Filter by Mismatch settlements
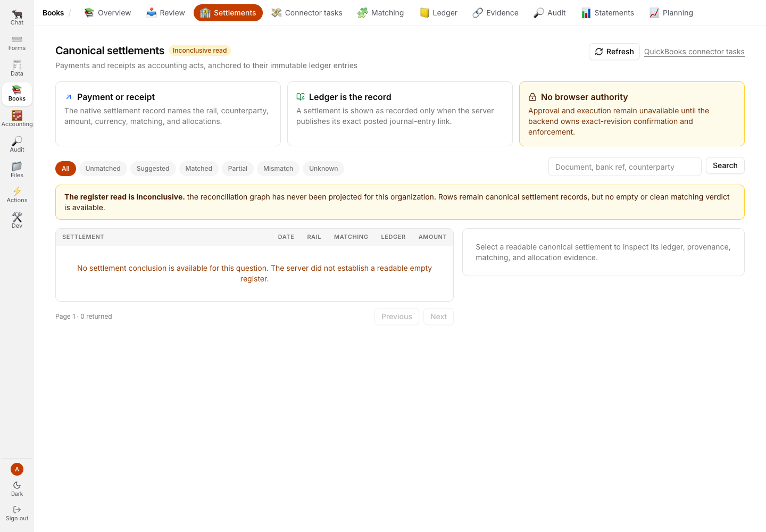The image size is (766, 532). (x=278, y=169)
